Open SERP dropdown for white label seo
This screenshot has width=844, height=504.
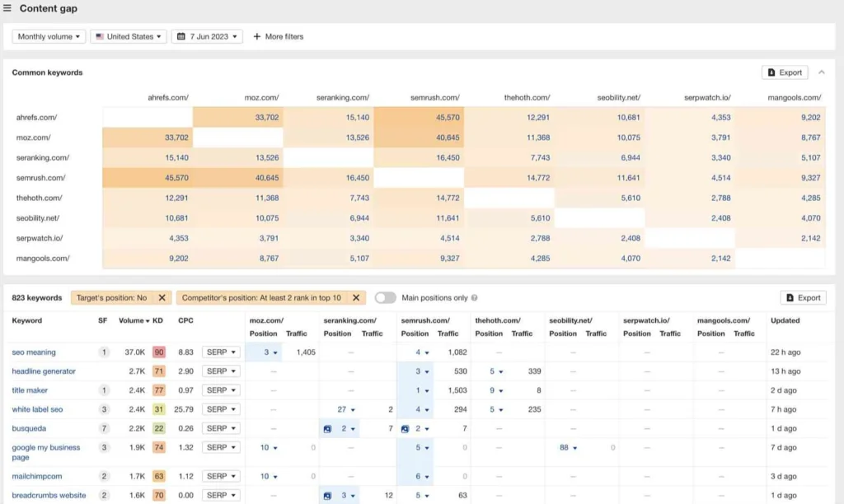(221, 409)
